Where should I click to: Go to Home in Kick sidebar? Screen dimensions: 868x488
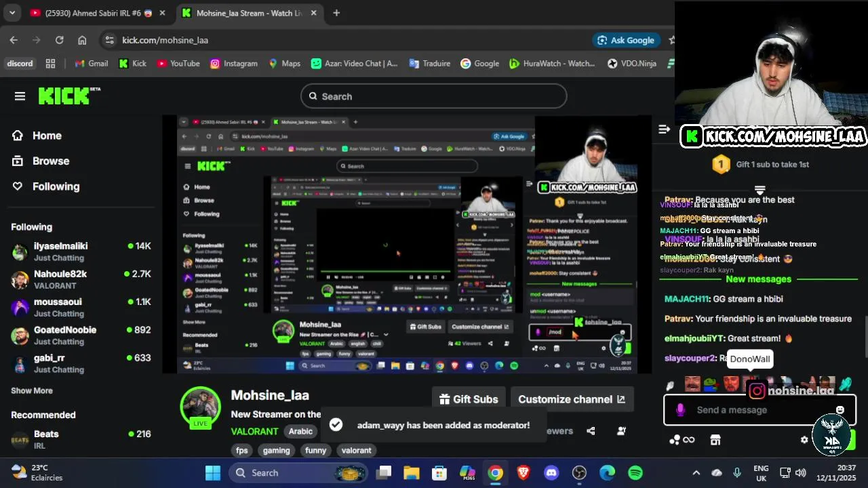coord(37,136)
